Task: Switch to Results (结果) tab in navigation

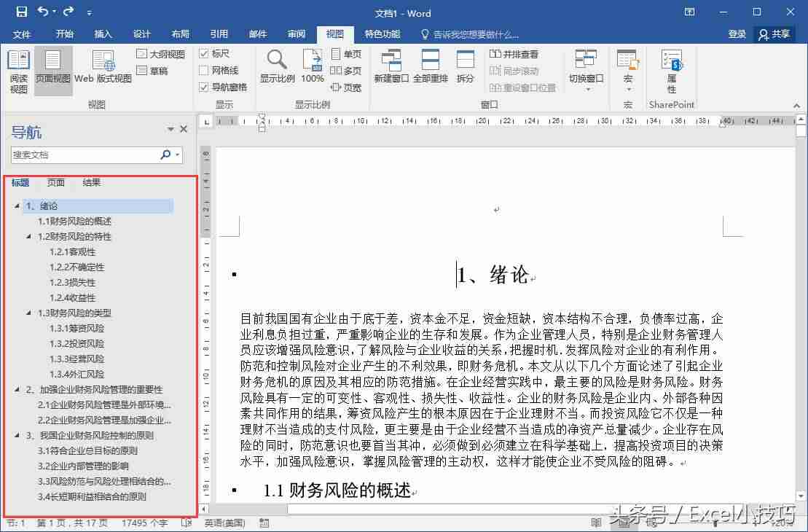Action: tap(91, 182)
